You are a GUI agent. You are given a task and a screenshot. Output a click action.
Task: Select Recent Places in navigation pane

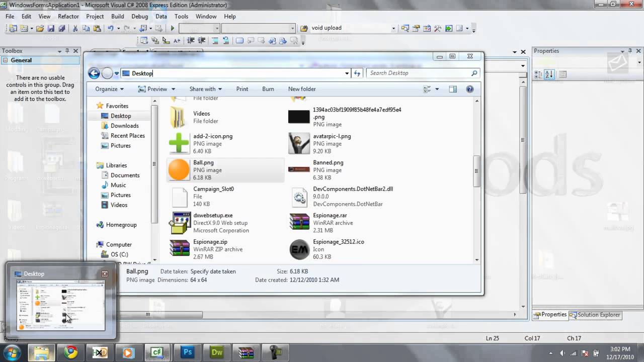(128, 136)
